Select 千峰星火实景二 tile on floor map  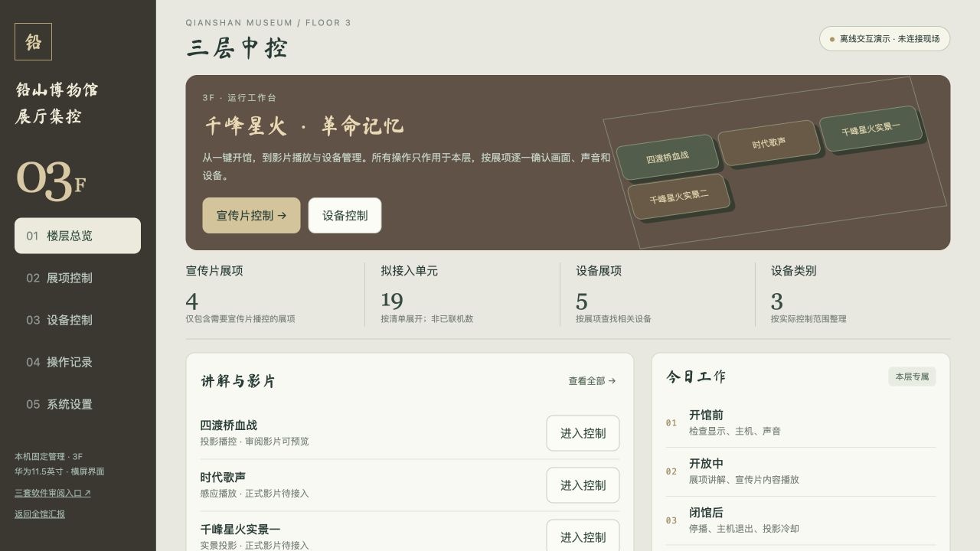679,197
